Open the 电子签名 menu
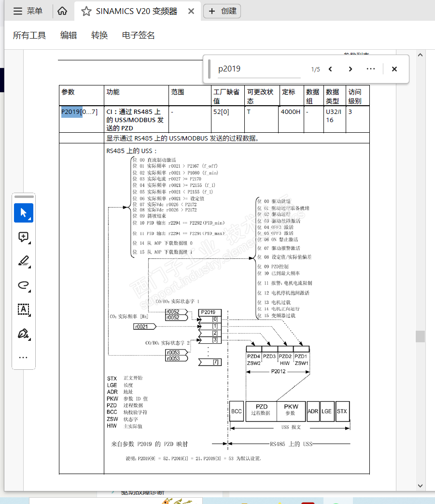The image size is (435, 504). [x=138, y=35]
